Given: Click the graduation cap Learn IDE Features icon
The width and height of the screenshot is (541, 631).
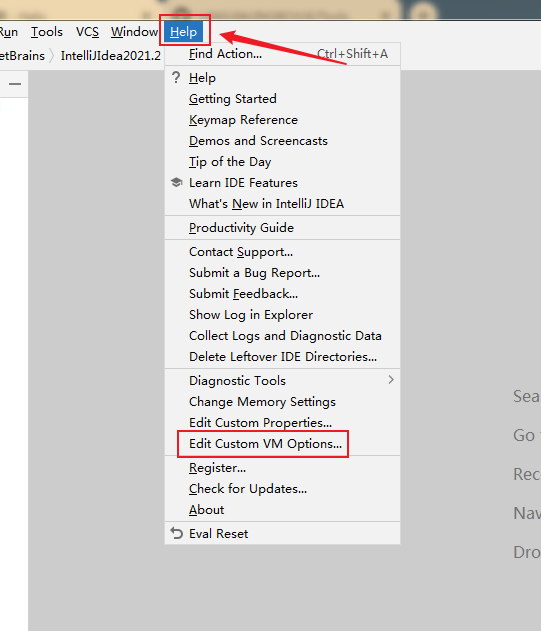Looking at the screenshot, I should tap(176, 182).
